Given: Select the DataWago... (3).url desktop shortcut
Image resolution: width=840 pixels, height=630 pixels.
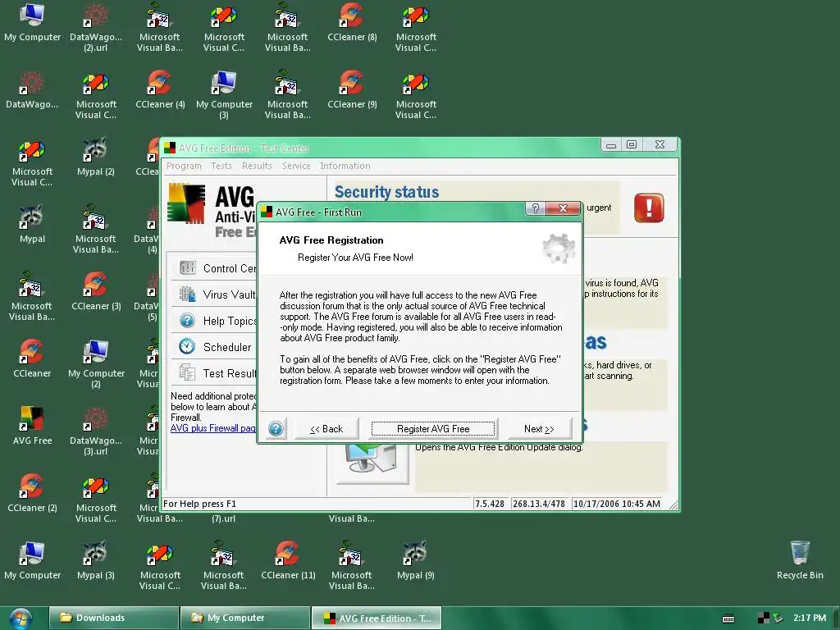Looking at the screenshot, I should pyautogui.click(x=95, y=431).
